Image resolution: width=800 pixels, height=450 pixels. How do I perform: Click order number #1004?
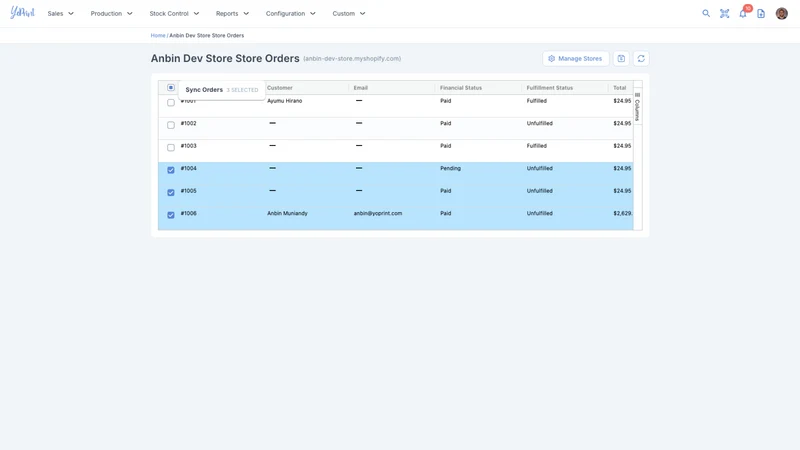[x=188, y=168]
